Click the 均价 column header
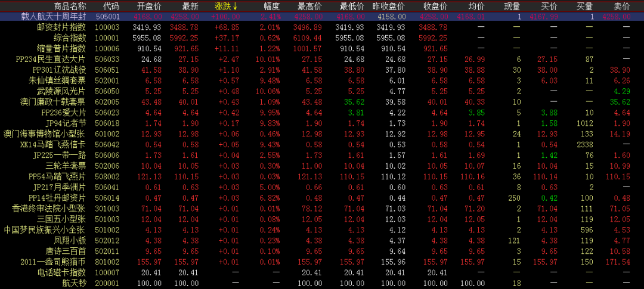The width and height of the screenshot is (644, 289). [476, 6]
